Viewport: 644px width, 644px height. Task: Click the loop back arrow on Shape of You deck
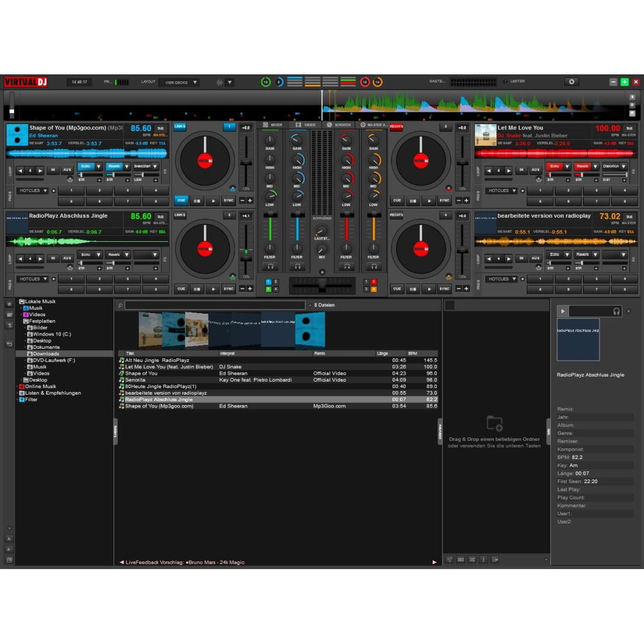(x=20, y=170)
